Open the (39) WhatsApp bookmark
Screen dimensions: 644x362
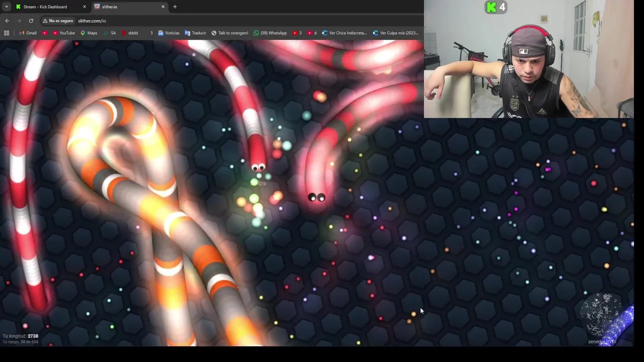(270, 33)
